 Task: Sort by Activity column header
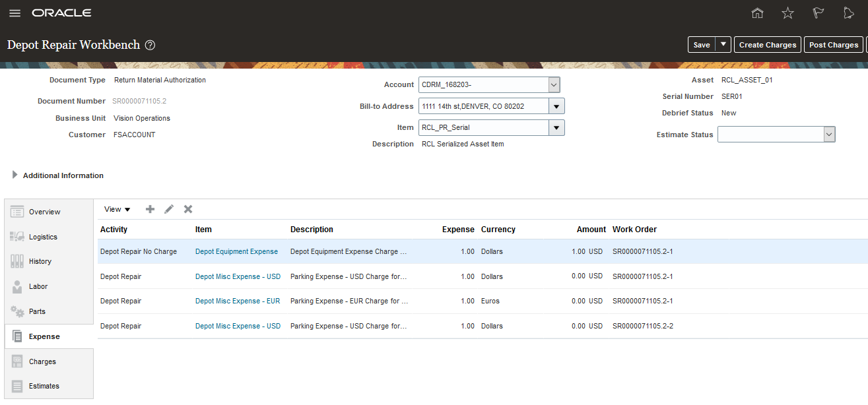[x=114, y=230]
